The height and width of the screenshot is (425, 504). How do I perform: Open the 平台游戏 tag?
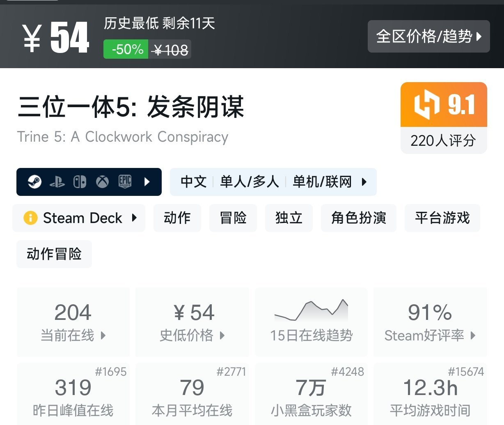coord(442,218)
